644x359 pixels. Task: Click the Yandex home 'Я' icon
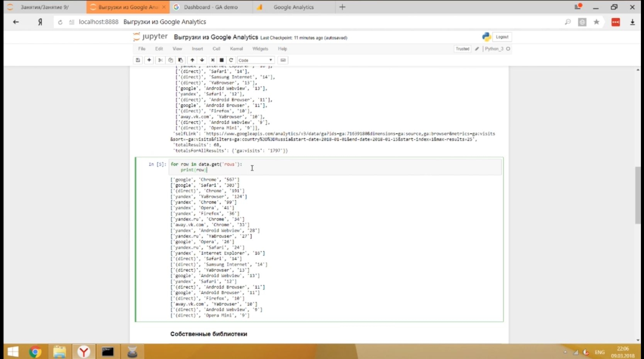pyautogui.click(x=40, y=22)
